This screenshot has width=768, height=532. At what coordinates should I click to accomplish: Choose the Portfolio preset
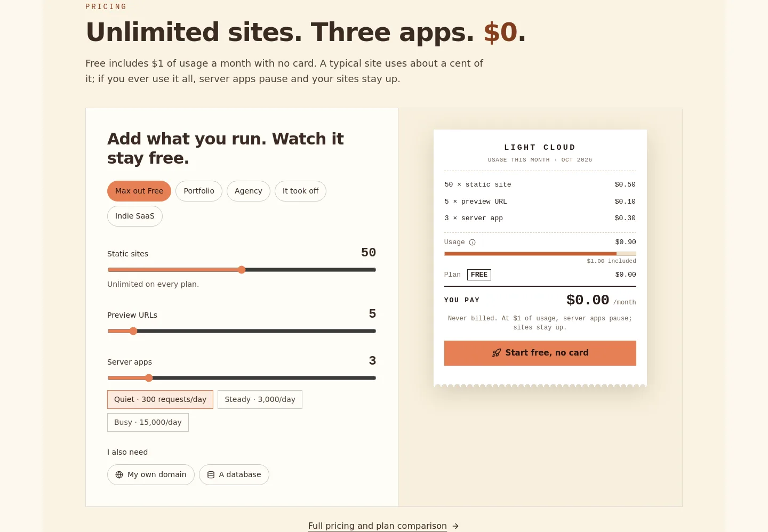[x=199, y=191]
